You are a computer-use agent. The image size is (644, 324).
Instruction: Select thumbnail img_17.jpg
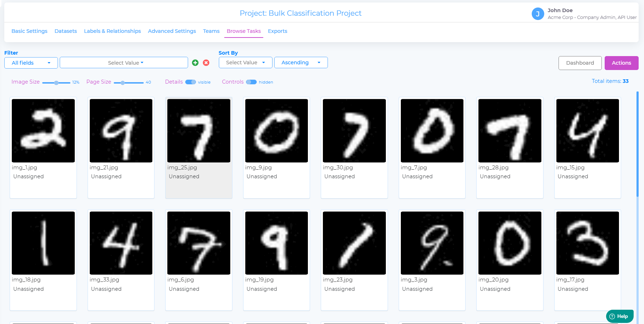click(588, 243)
